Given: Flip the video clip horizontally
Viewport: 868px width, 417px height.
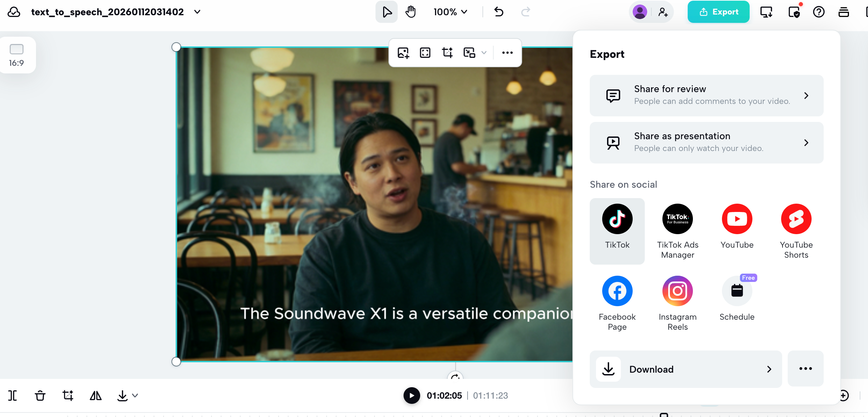Looking at the screenshot, I should pyautogui.click(x=95, y=395).
